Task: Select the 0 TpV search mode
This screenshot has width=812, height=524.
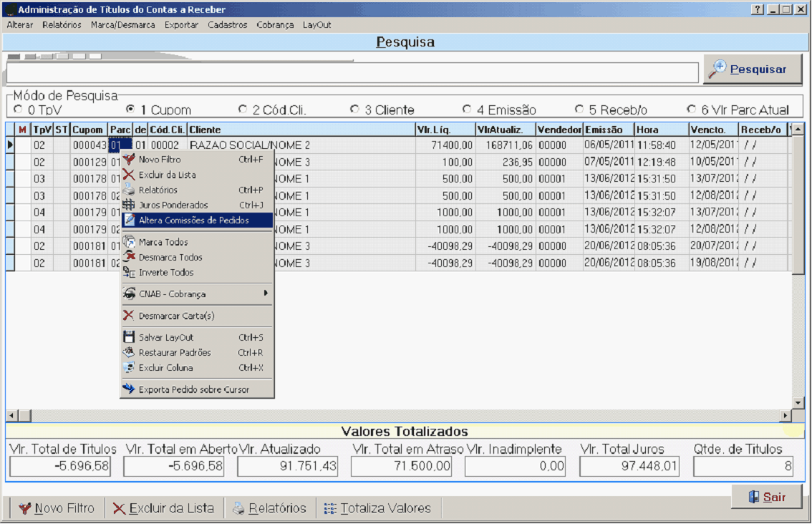Action: pos(18,110)
